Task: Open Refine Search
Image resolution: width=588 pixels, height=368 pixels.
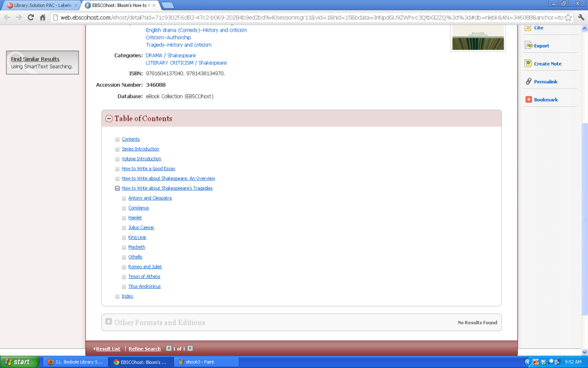Action: coord(144,348)
